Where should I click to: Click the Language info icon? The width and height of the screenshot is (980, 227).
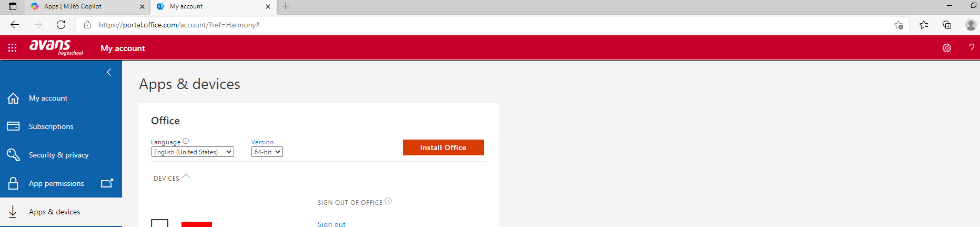186,141
